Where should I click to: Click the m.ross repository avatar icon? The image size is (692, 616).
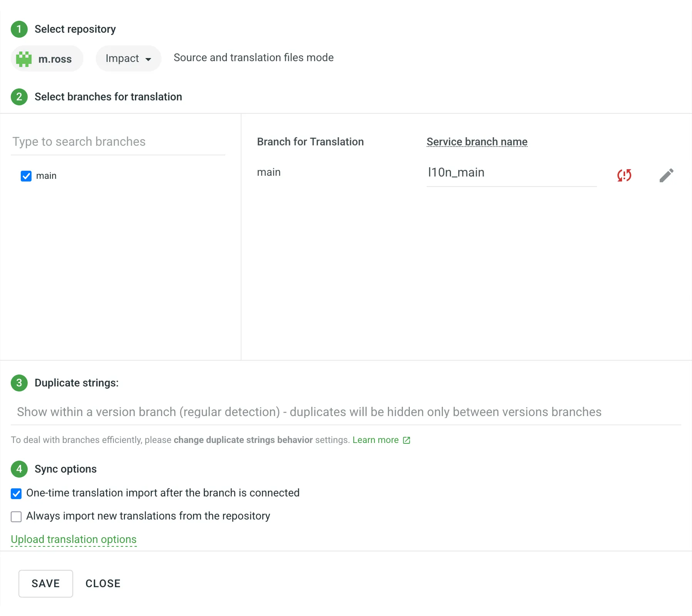click(24, 58)
